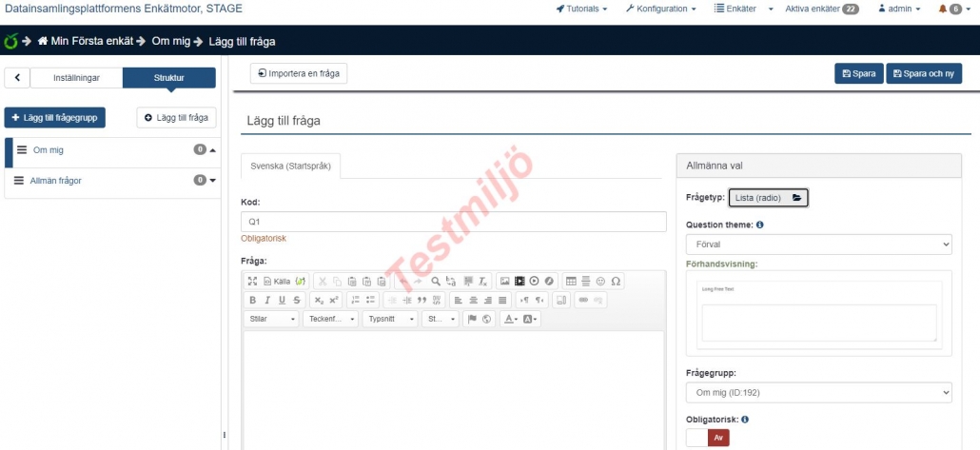Image resolution: width=980 pixels, height=450 pixels.
Task: Align text to the left
Action: pos(458,300)
